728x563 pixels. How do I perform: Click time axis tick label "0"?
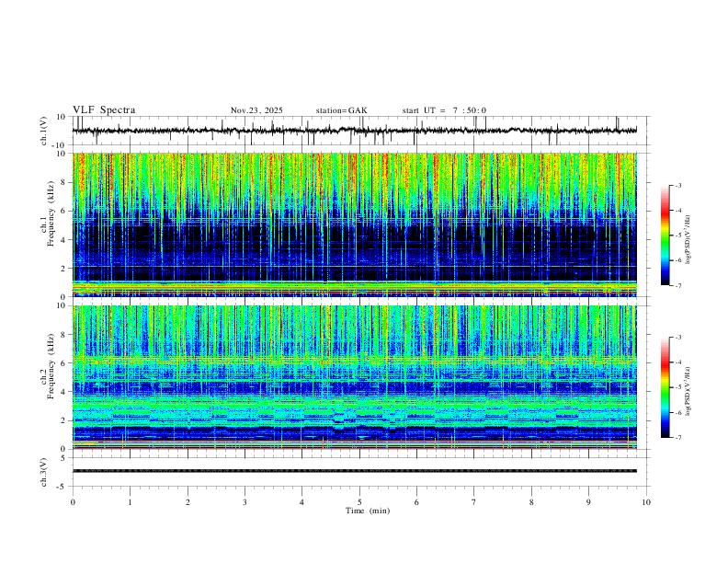pyautogui.click(x=73, y=502)
